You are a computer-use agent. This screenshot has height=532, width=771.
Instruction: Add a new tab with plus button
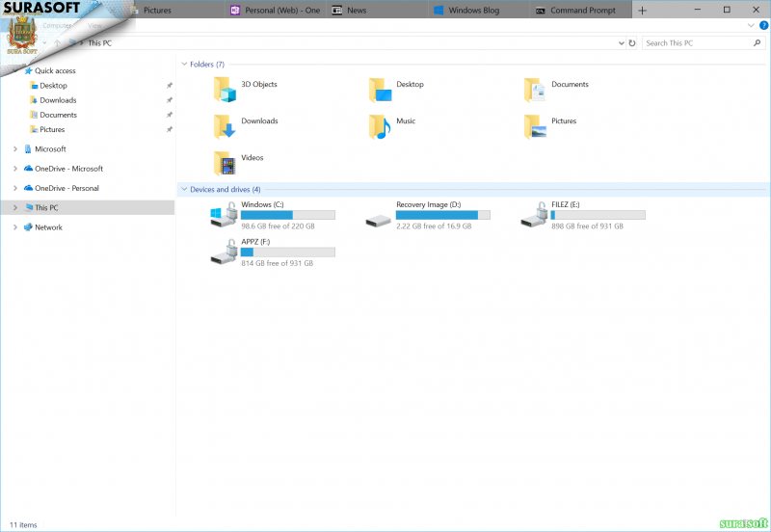[642, 11]
